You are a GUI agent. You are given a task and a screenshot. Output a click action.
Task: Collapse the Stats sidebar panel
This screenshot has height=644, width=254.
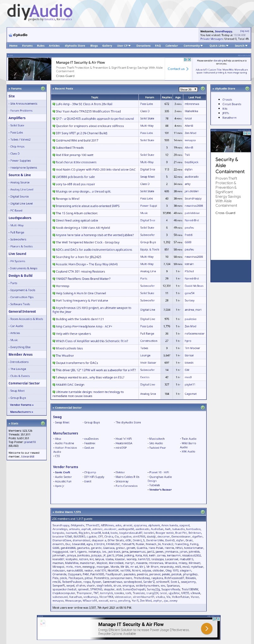click(43, 423)
